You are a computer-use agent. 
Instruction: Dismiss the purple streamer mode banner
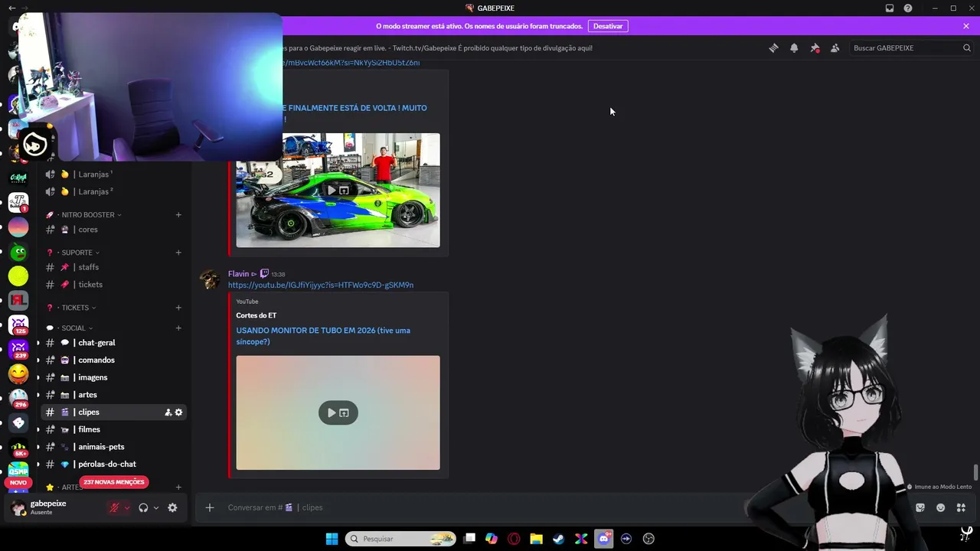coord(966,26)
